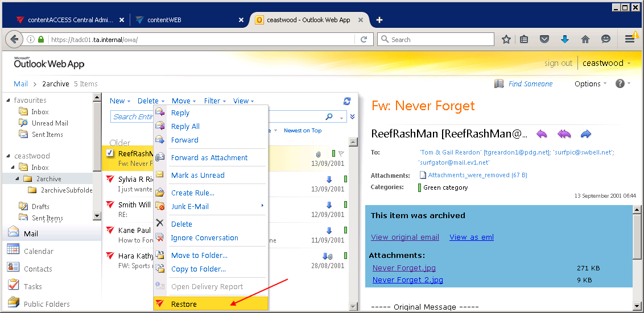Click View as eml link
Viewport: 644px width, 313px height.
(x=472, y=237)
